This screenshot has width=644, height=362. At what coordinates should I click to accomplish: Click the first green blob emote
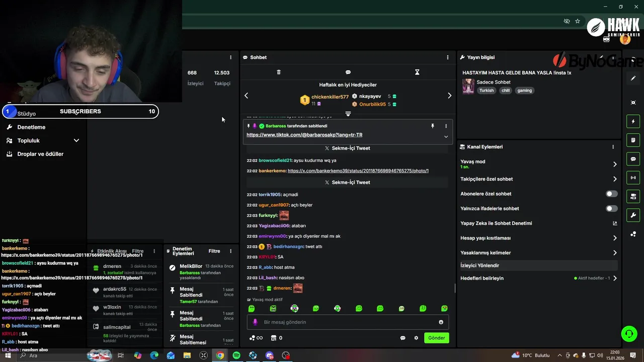(x=252, y=309)
